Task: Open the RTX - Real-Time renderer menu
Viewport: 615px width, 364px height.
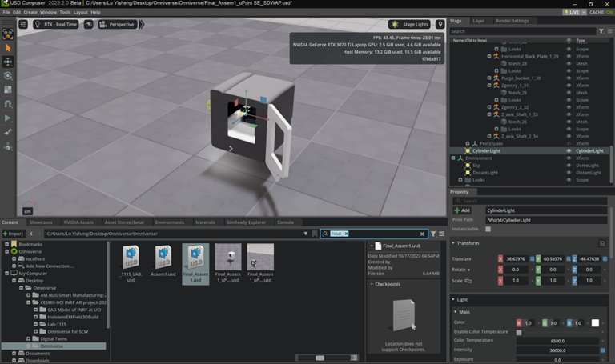Action: (56, 24)
